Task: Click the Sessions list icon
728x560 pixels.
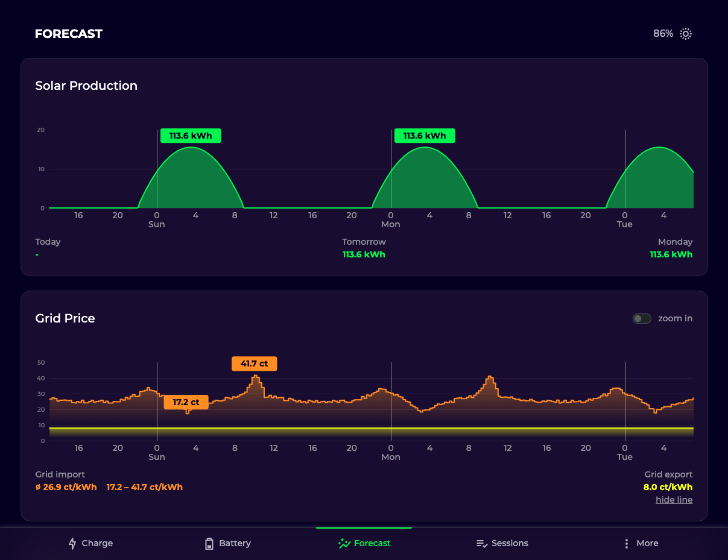Action: point(482,544)
